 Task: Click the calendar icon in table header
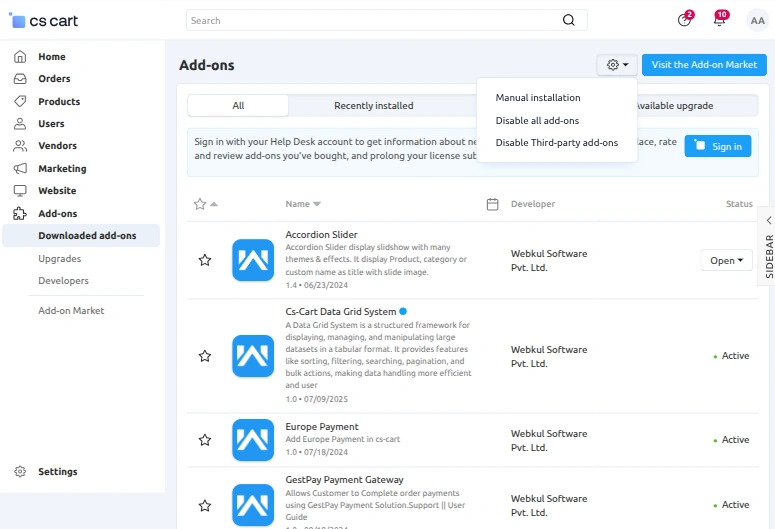(492, 204)
